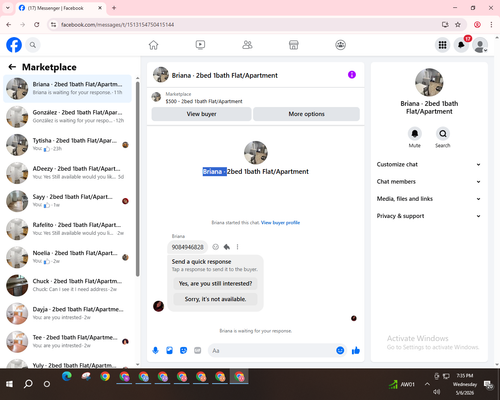Screen dimensions: 500x400
Task: Open Microsoft Edge from the taskbar
Action: pyautogui.click(x=67, y=377)
